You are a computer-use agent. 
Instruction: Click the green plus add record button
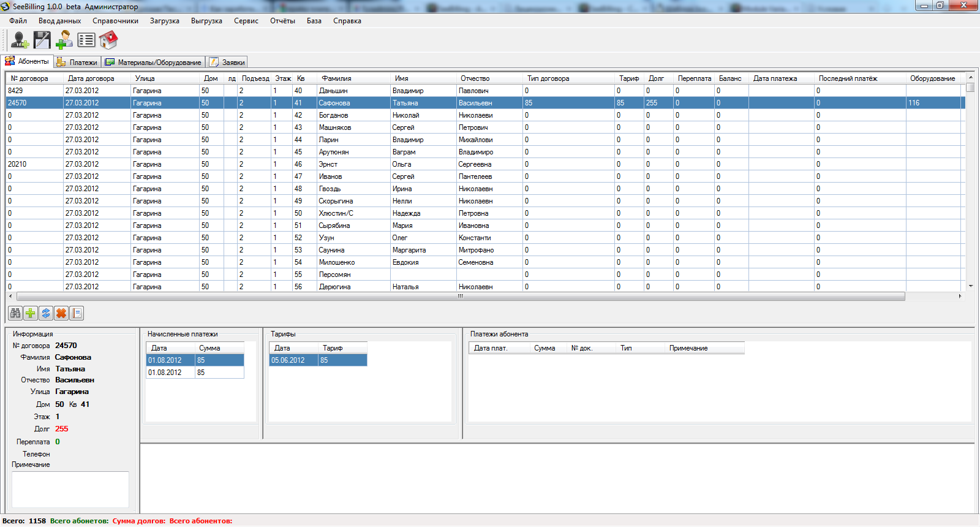pyautogui.click(x=31, y=313)
